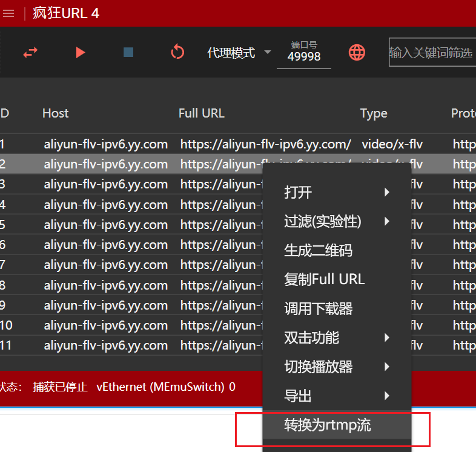The width and height of the screenshot is (476, 452).
Task: Click the port number field 49998
Action: pyautogui.click(x=304, y=57)
